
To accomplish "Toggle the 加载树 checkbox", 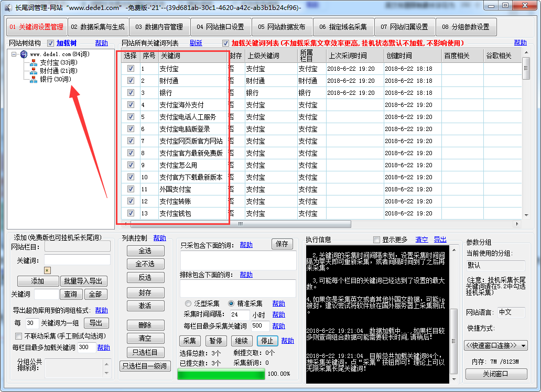I will point(51,43).
